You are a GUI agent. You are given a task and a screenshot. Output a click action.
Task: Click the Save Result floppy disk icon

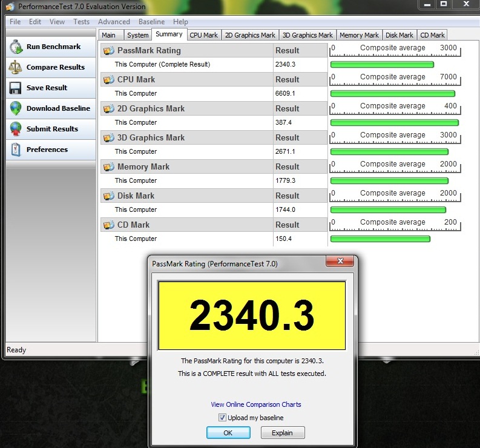[x=16, y=88]
